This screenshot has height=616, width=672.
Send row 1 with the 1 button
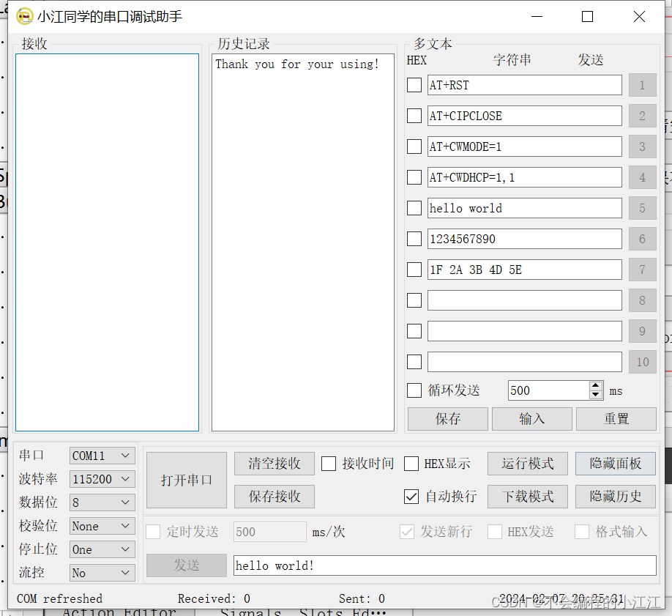tap(643, 85)
